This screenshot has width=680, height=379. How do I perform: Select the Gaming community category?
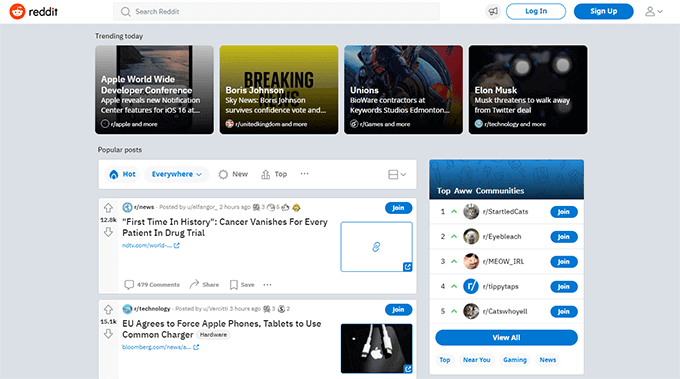(515, 359)
